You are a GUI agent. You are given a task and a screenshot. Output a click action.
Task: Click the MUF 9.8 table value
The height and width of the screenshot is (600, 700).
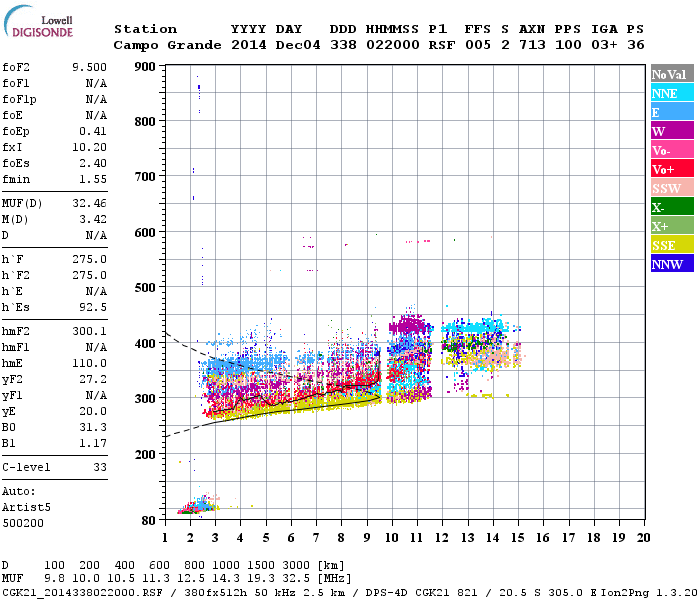coord(54,579)
